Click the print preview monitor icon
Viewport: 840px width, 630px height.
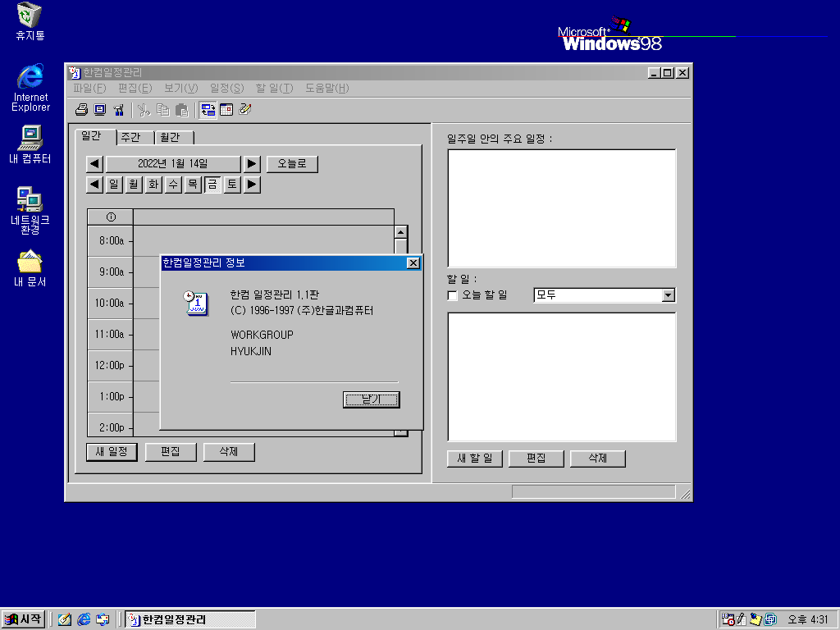pos(100,110)
